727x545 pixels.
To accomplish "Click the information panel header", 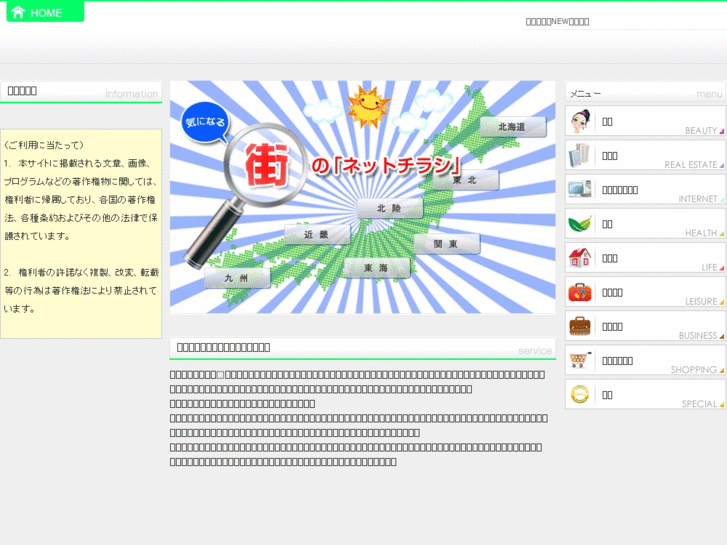I will pos(81,92).
